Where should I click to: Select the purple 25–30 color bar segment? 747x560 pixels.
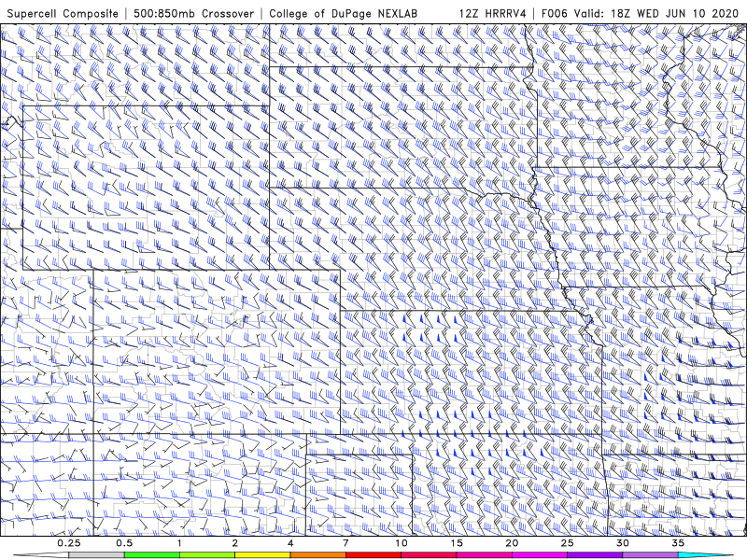pos(595,555)
